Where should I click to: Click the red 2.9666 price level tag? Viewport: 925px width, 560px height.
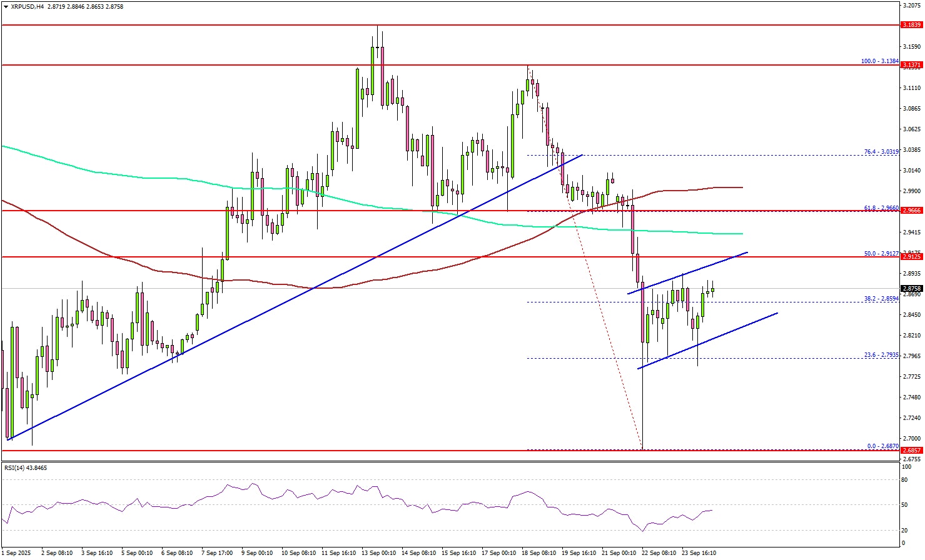(911, 211)
